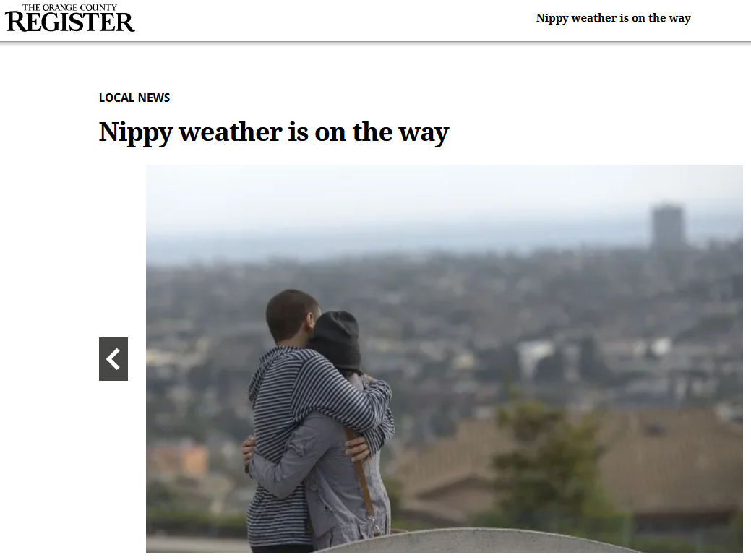Go to the previous slideshow photo
This screenshot has width=751, height=560.
[x=113, y=359]
